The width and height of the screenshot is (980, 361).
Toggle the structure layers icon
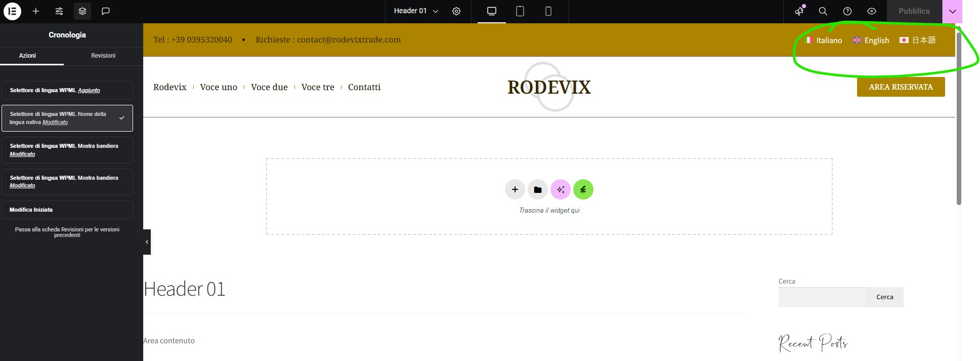coord(82,11)
